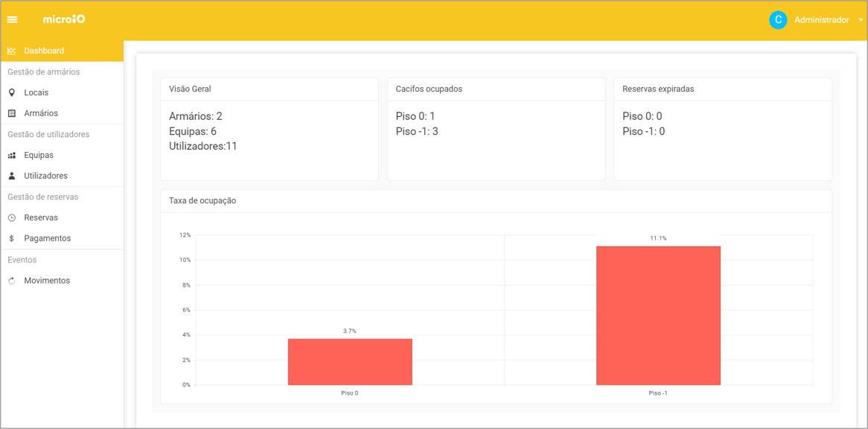Click the user avatar circle

click(x=778, y=20)
